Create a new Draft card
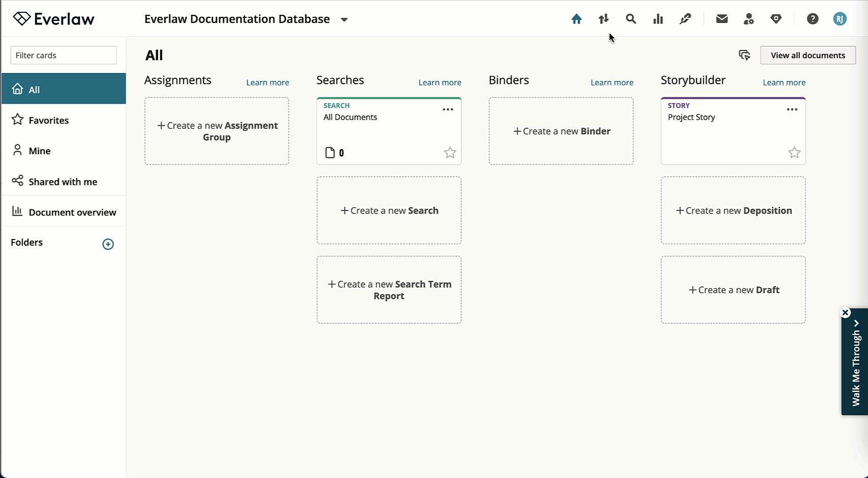868x478 pixels. (x=733, y=290)
